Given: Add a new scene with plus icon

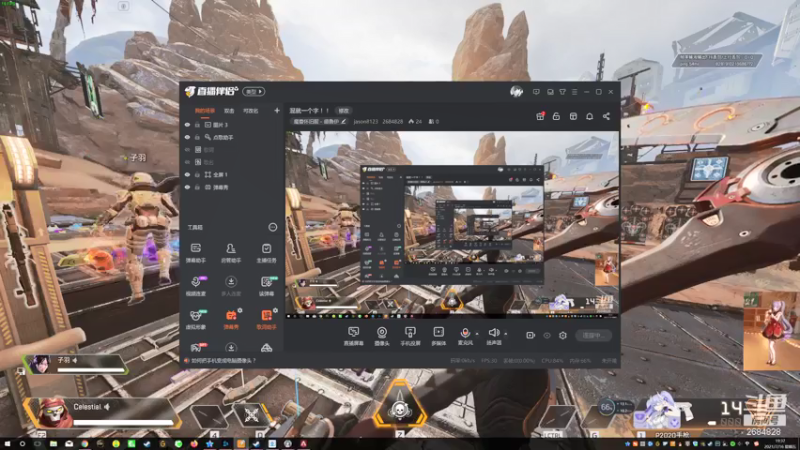Looking at the screenshot, I should point(277,110).
